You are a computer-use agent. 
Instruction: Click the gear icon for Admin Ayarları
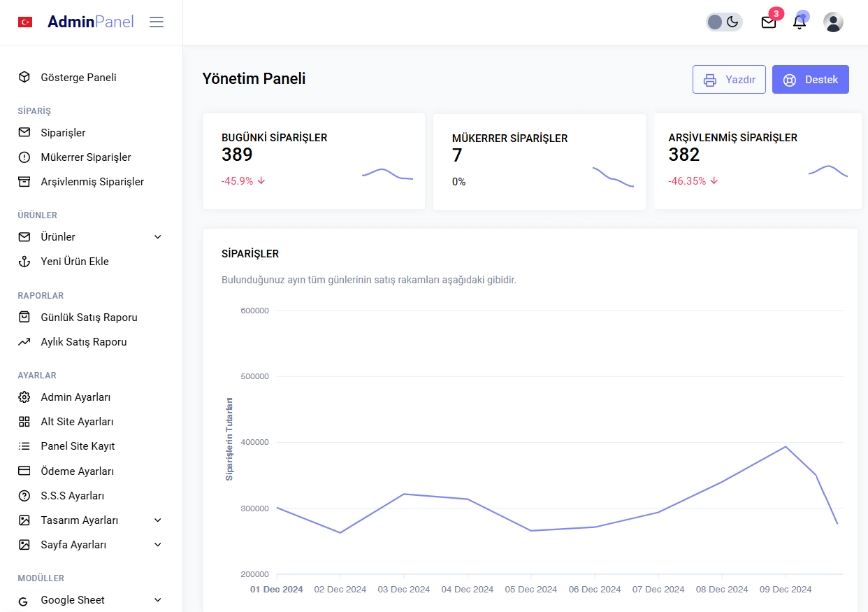point(24,397)
